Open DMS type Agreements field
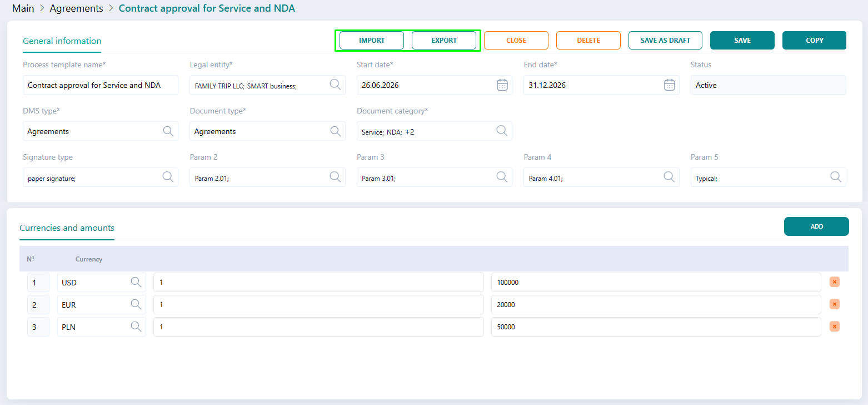Image resolution: width=868 pixels, height=405 pixels. (x=101, y=131)
